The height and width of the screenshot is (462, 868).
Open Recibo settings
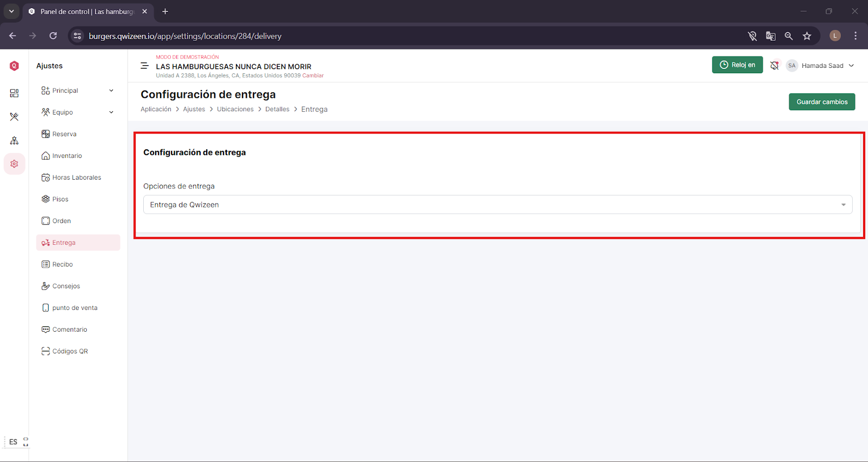[x=78, y=264]
